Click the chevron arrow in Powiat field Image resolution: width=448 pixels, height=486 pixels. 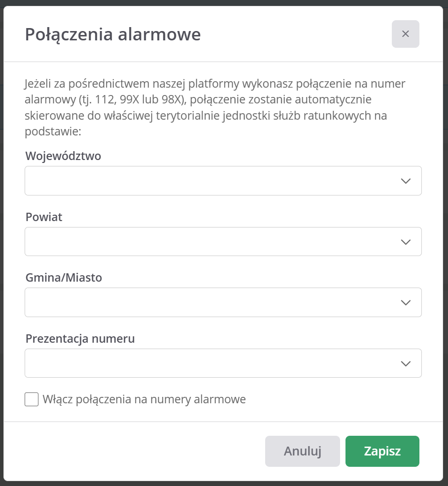406,242
